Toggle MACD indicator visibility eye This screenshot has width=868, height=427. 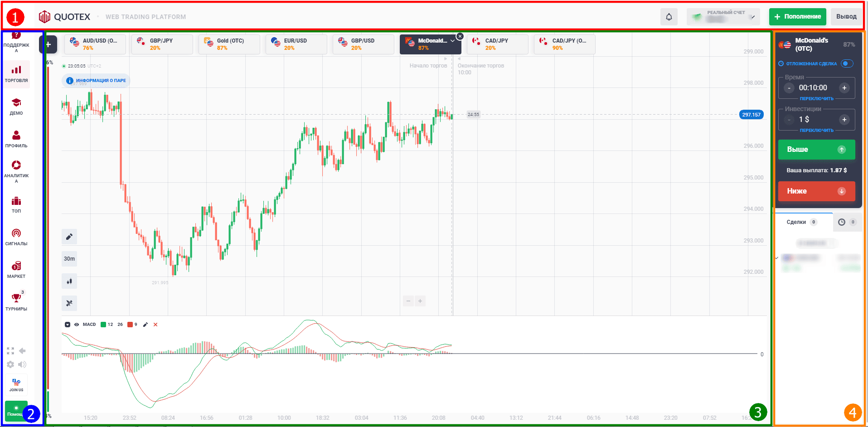77,325
